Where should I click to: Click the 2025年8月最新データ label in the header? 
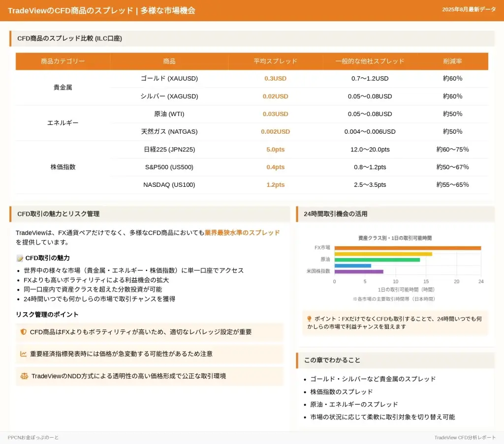(469, 10)
